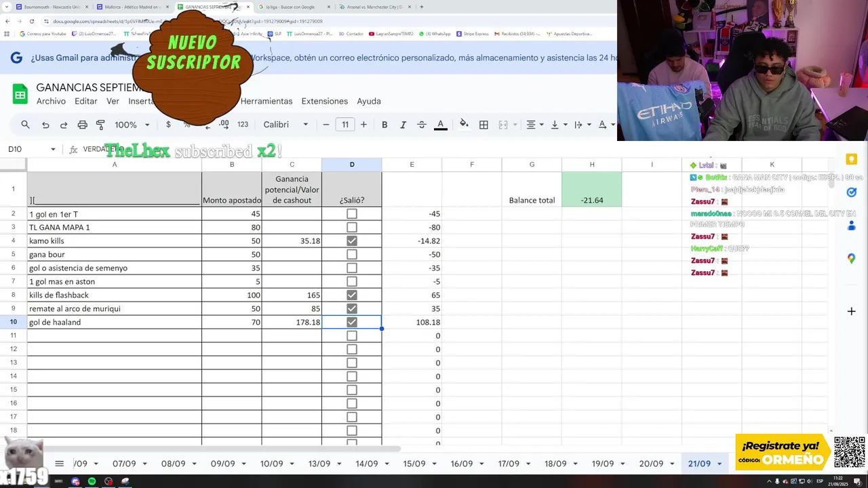Image resolution: width=868 pixels, height=488 pixels.
Task: Apply currency format with the $ icon
Action: 168,125
